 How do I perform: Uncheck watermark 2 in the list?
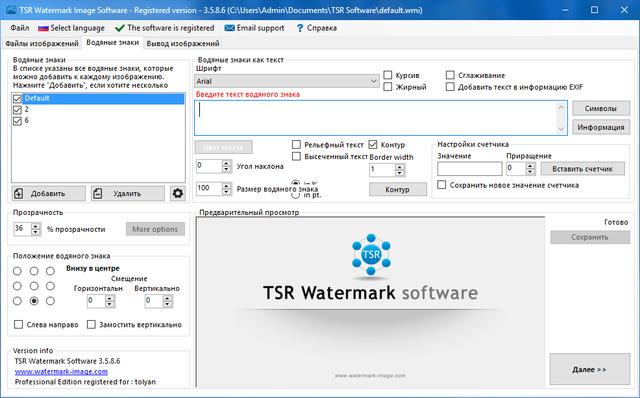click(x=17, y=110)
